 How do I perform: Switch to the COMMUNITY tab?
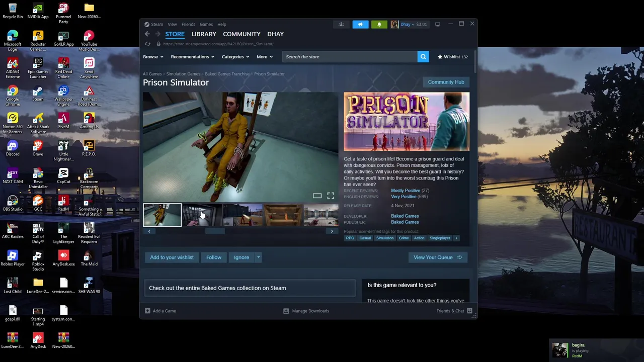[x=242, y=34]
